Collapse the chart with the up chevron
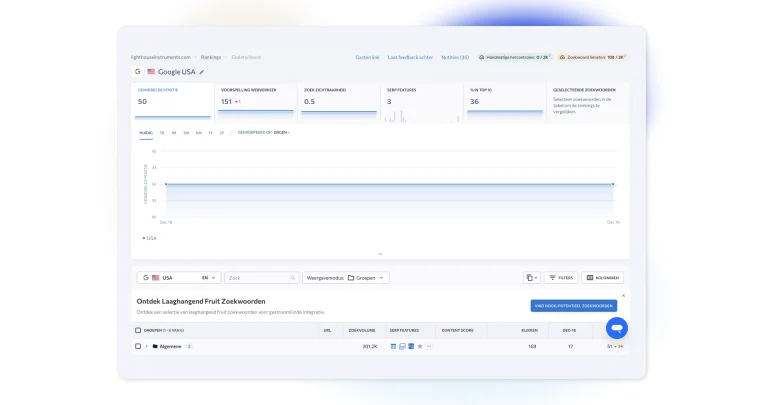768x405 pixels. pos(380,254)
